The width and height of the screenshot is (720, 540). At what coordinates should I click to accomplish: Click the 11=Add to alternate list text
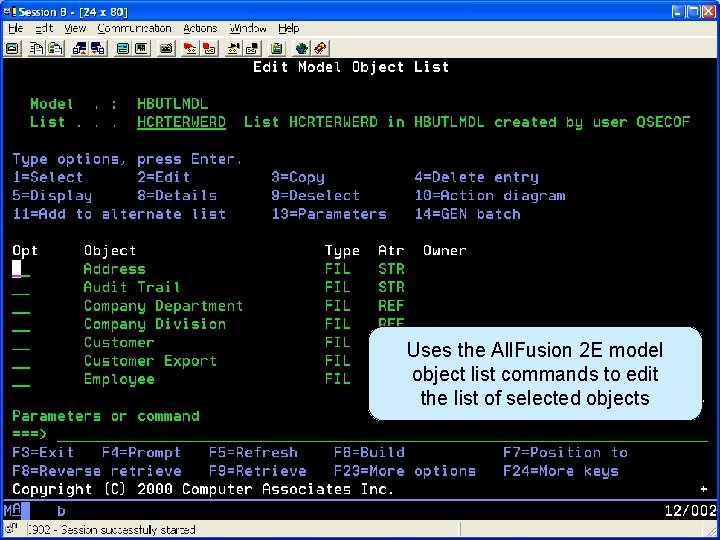click(x=119, y=214)
